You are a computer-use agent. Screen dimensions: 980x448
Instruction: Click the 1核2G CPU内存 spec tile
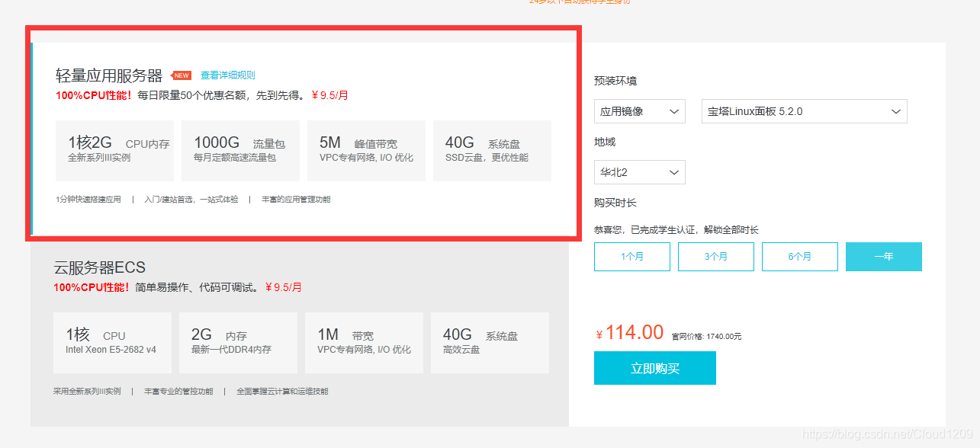tap(115, 150)
